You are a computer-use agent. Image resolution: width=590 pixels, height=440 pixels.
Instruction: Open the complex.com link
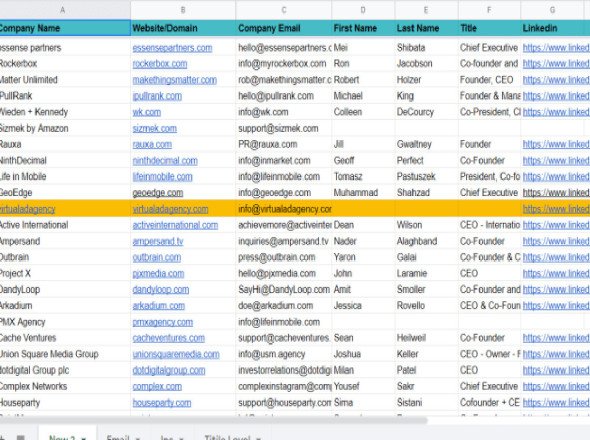[157, 387]
